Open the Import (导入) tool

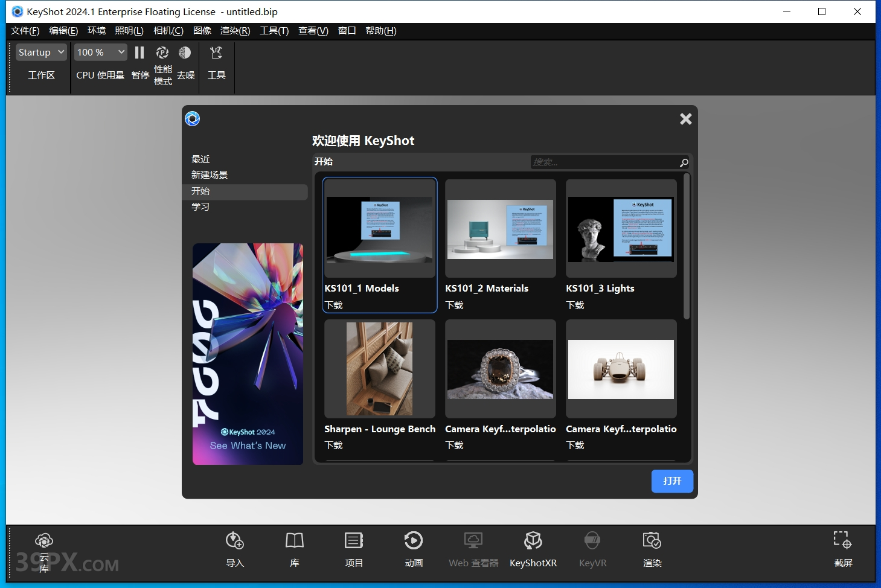point(235,548)
